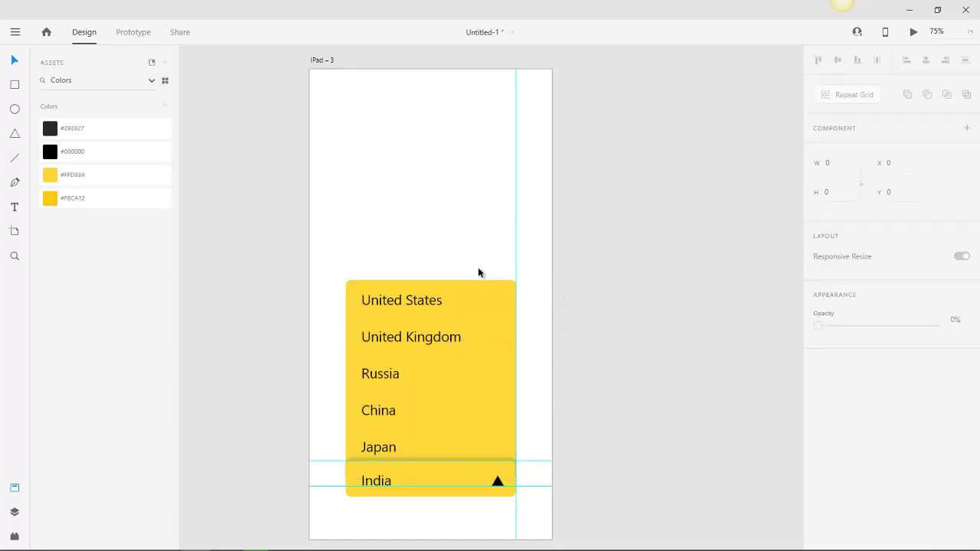Switch to the Prototype tab
The width and height of the screenshot is (980, 551).
pyautogui.click(x=133, y=32)
